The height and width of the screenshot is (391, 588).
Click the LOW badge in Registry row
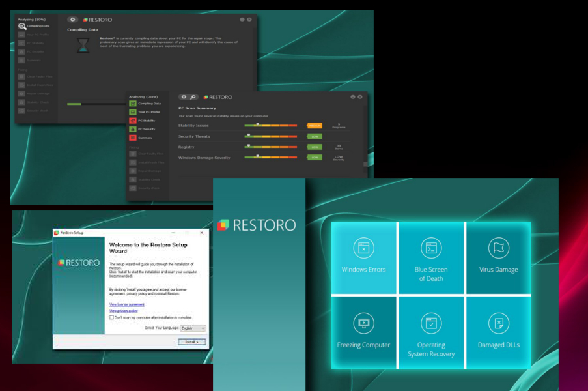[315, 147]
